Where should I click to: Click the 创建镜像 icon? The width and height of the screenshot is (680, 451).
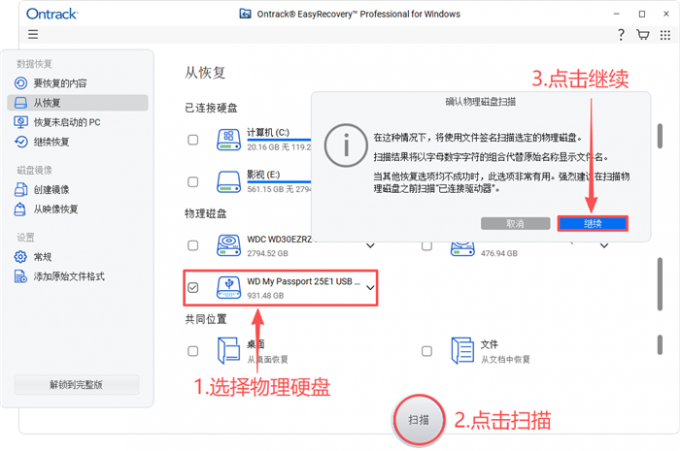pos(20,189)
